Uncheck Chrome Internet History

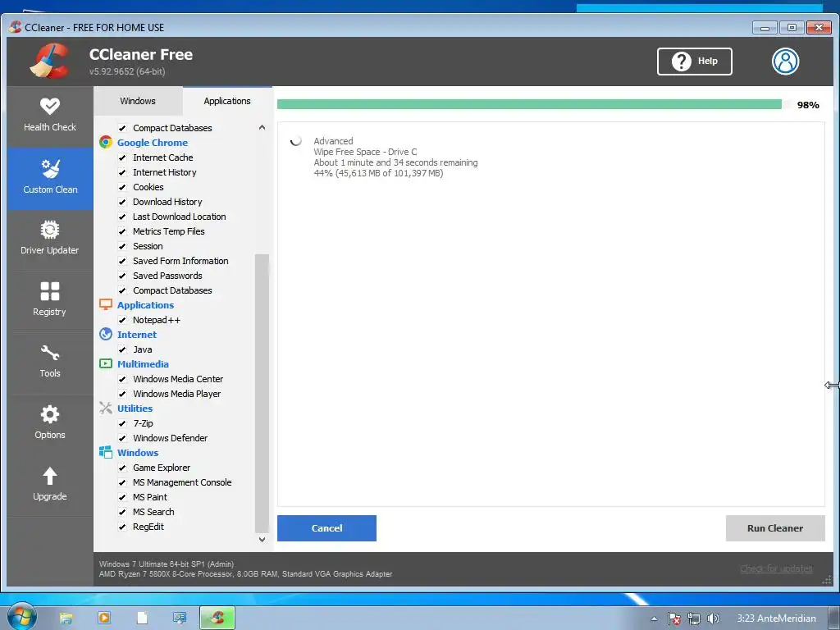click(122, 172)
